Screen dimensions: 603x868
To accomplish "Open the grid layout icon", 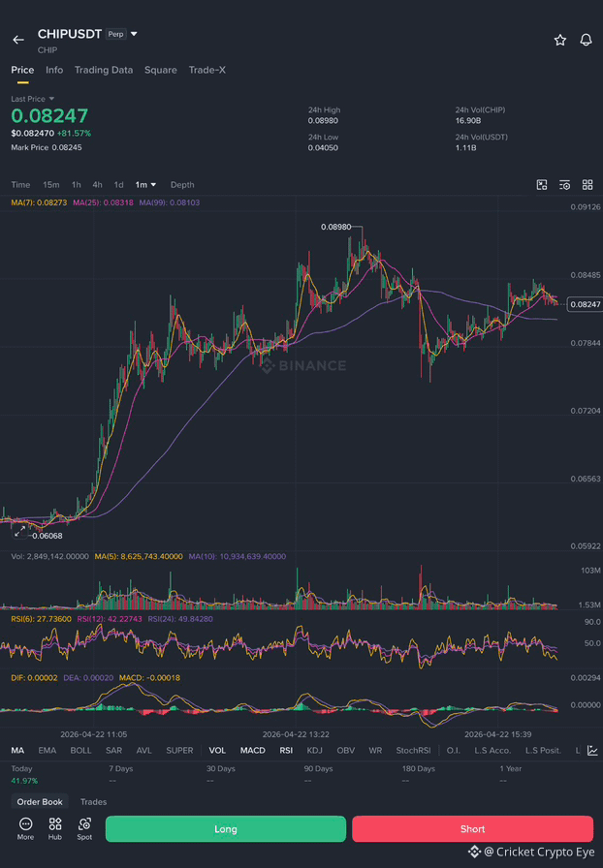I will point(587,185).
